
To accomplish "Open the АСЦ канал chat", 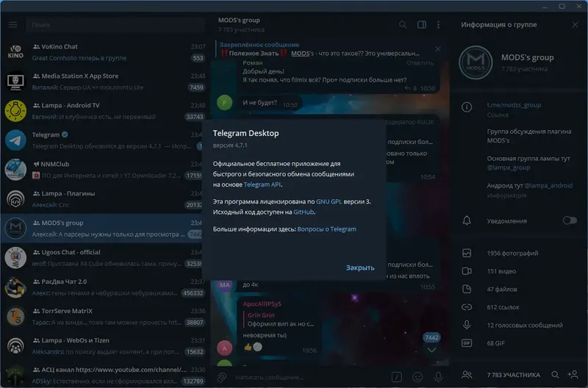I will click(105, 375).
